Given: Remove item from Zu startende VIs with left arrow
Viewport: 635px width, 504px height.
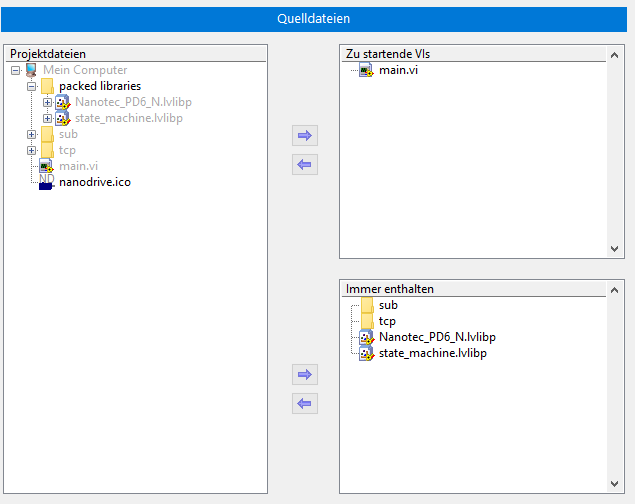Looking at the screenshot, I should [305, 164].
